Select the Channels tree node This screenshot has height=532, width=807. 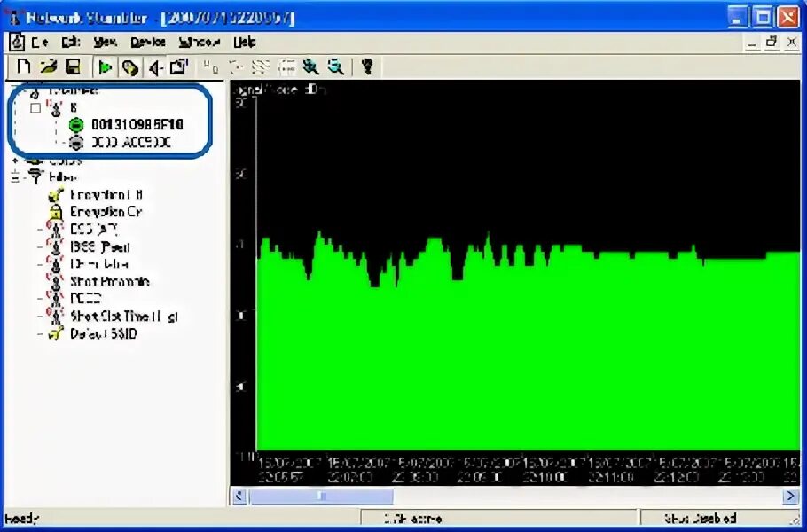73,91
